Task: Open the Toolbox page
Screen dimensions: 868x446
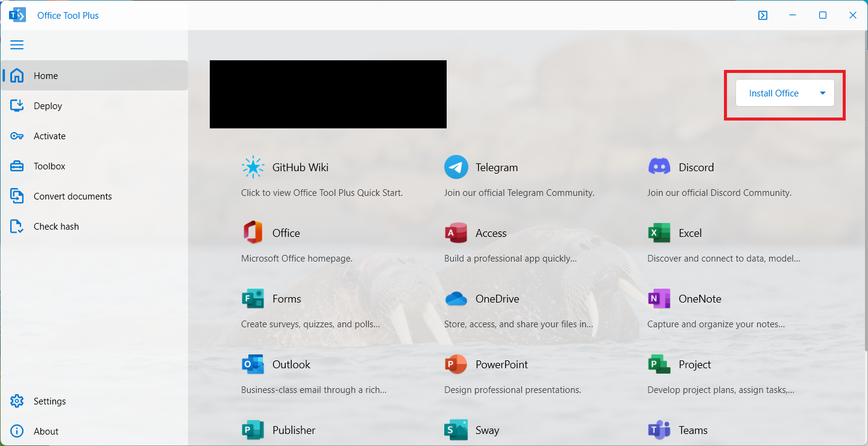Action: (x=94, y=166)
